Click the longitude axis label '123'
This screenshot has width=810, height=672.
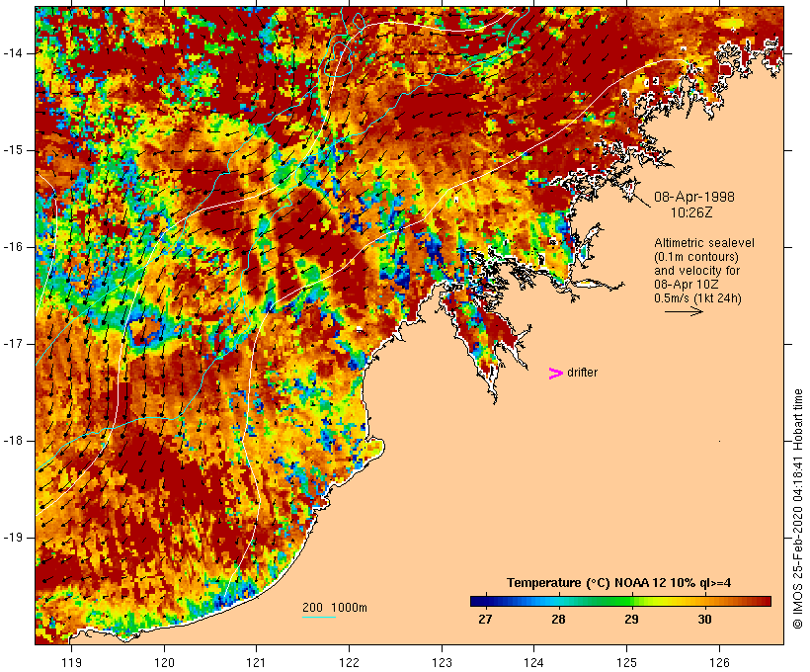point(442,663)
